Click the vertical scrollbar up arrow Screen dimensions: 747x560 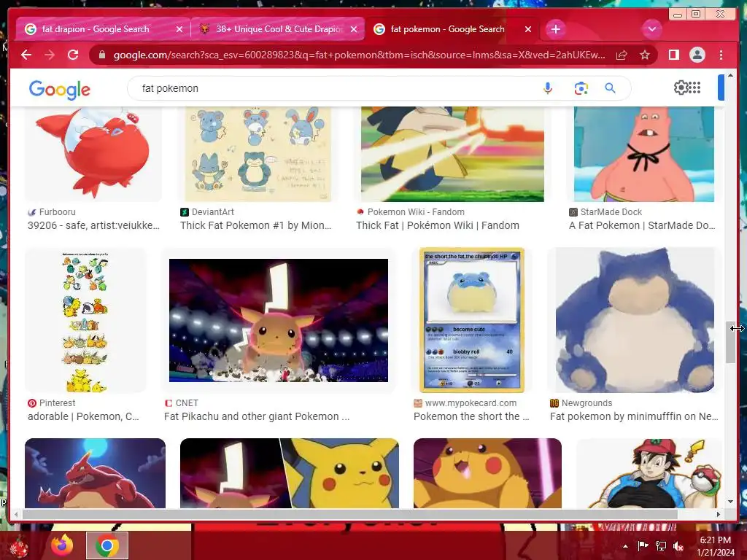(x=730, y=76)
